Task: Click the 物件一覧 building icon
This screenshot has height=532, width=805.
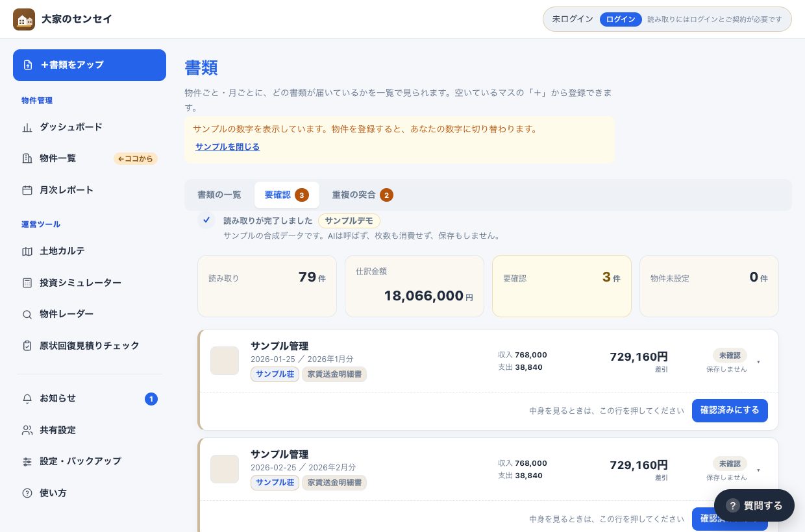Action: click(x=27, y=158)
